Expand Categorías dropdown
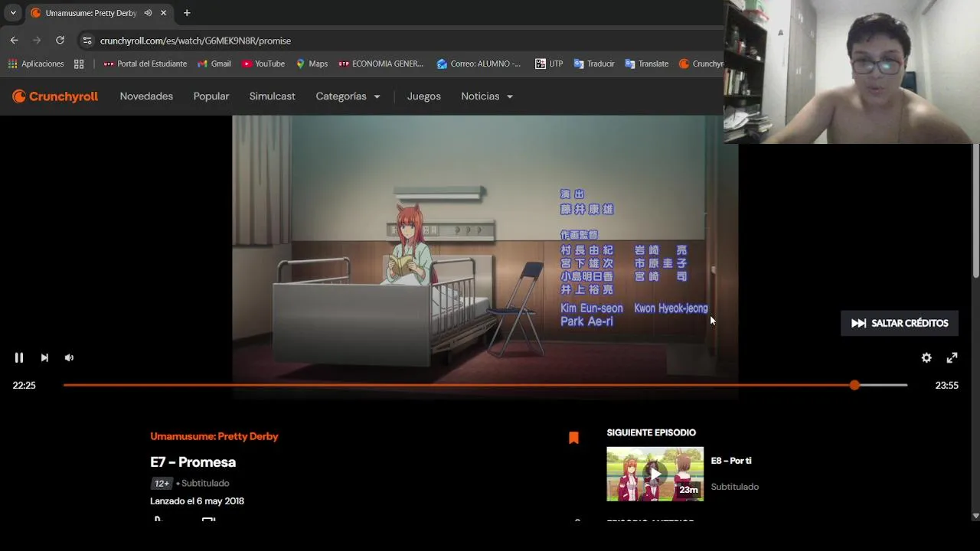 coord(348,96)
